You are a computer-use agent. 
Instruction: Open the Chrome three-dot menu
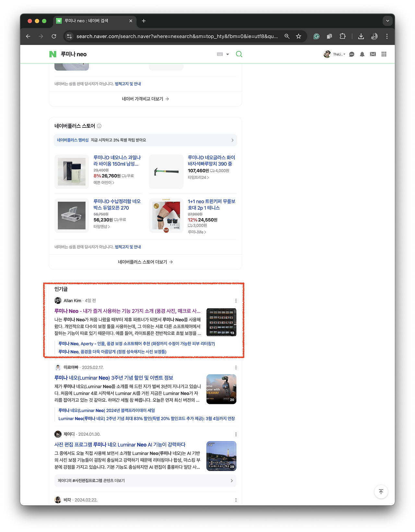[x=387, y=36]
